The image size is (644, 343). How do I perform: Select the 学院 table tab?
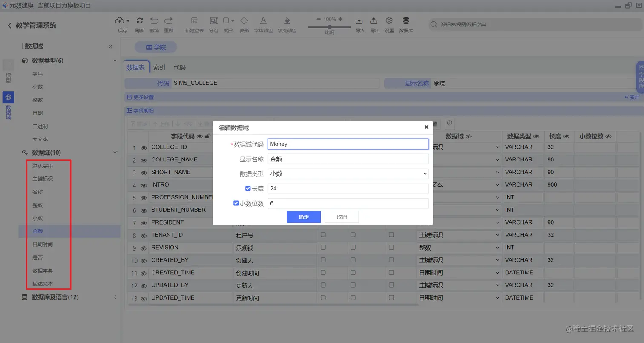click(155, 47)
